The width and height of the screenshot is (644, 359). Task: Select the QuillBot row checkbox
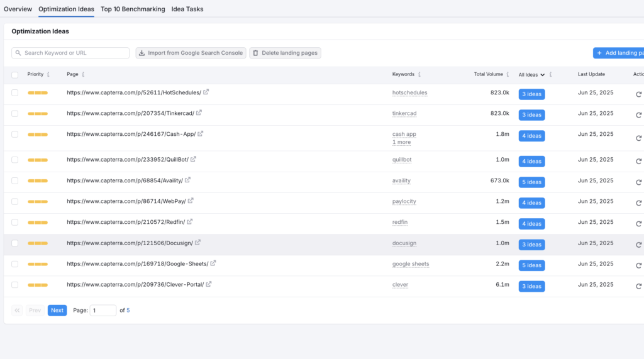pyautogui.click(x=15, y=160)
